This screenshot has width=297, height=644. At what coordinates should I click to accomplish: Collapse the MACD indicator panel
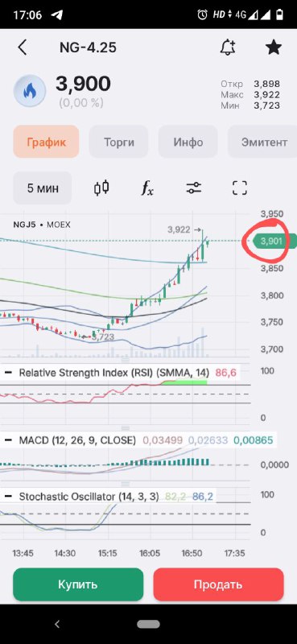click(x=8, y=440)
